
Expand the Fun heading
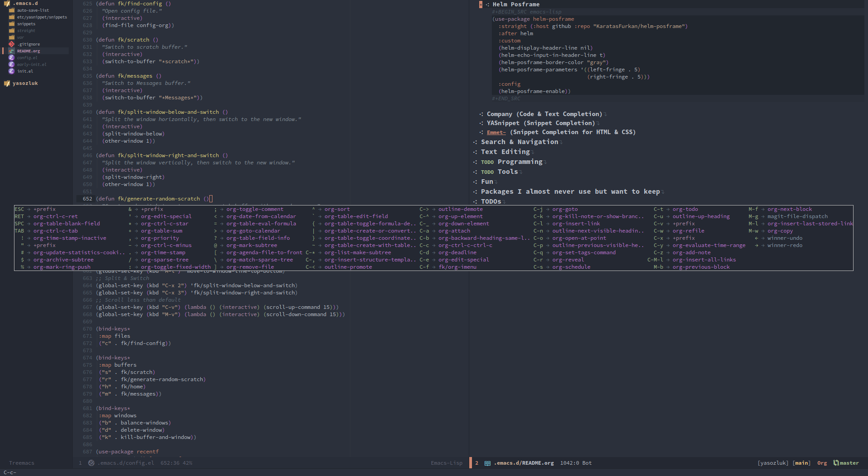[486, 182]
